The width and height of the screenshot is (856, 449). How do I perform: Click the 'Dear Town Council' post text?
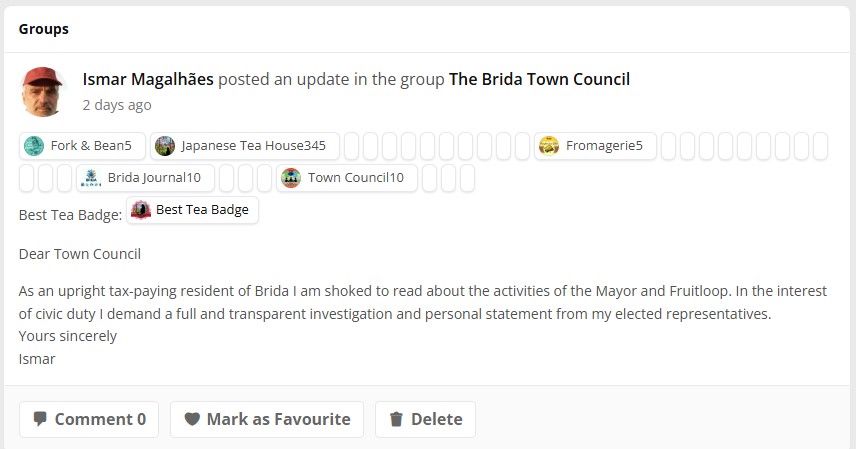point(80,254)
